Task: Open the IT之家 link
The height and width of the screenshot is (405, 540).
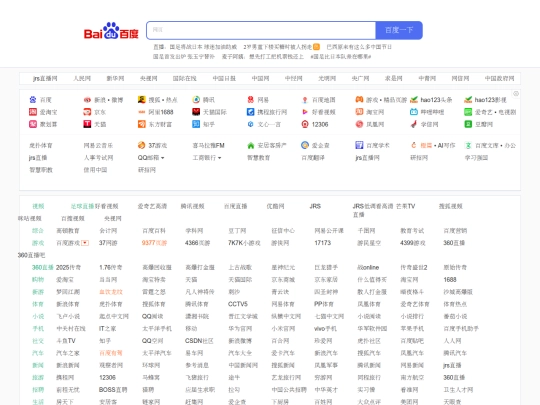Action: click(107, 329)
